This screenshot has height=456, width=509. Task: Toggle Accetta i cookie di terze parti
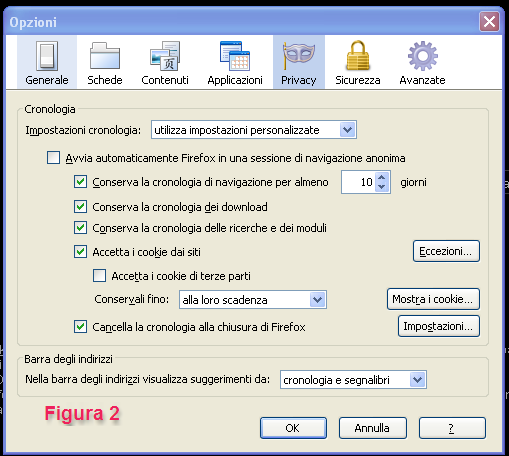click(99, 276)
